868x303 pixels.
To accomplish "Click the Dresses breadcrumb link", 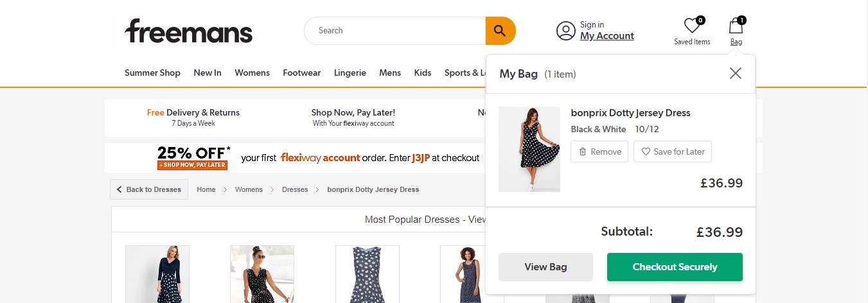I will tap(295, 189).
